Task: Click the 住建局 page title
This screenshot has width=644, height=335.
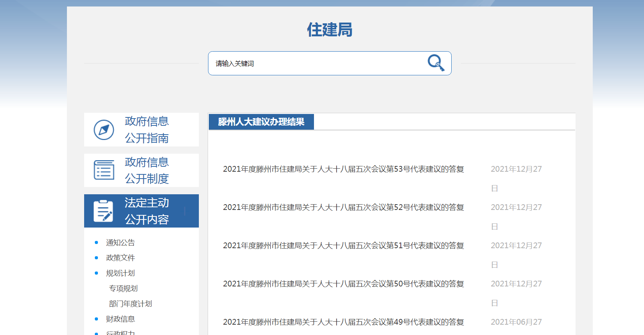Action: pyautogui.click(x=330, y=29)
